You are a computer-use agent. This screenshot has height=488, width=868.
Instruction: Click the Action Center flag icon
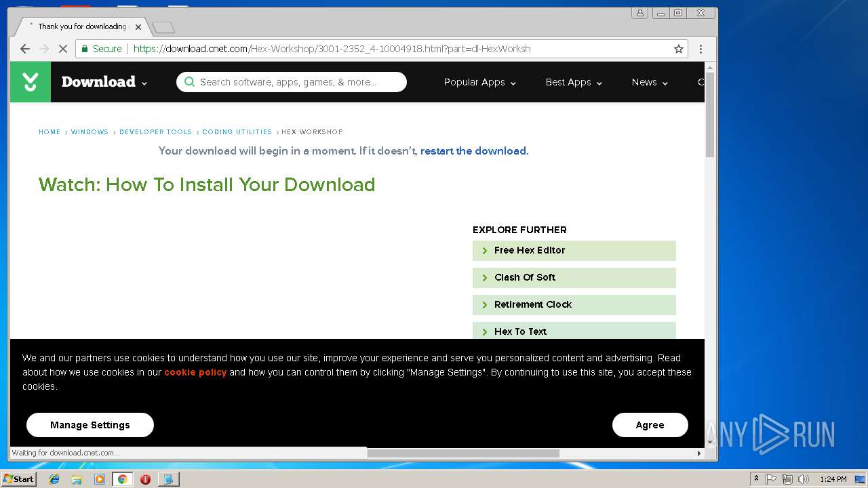coord(771,479)
